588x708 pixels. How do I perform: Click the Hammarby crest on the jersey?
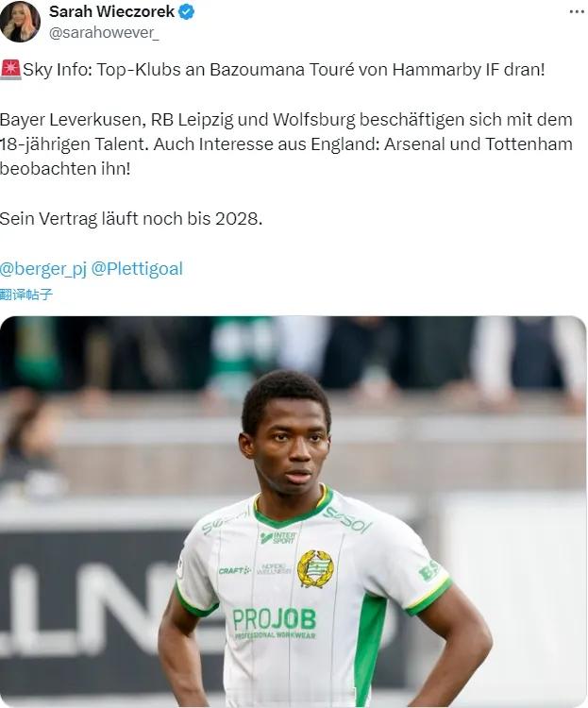point(315,568)
